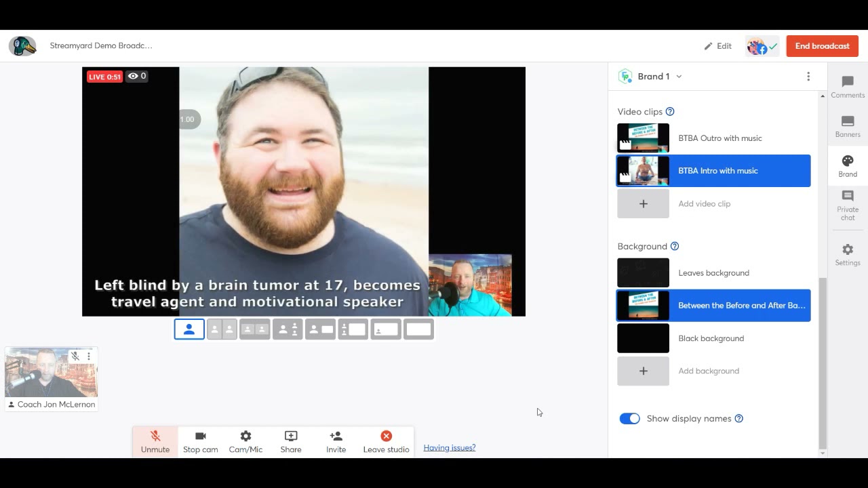Image resolution: width=868 pixels, height=488 pixels.
Task: Click the Streamyard Demo Broadcast title
Action: 101,46
